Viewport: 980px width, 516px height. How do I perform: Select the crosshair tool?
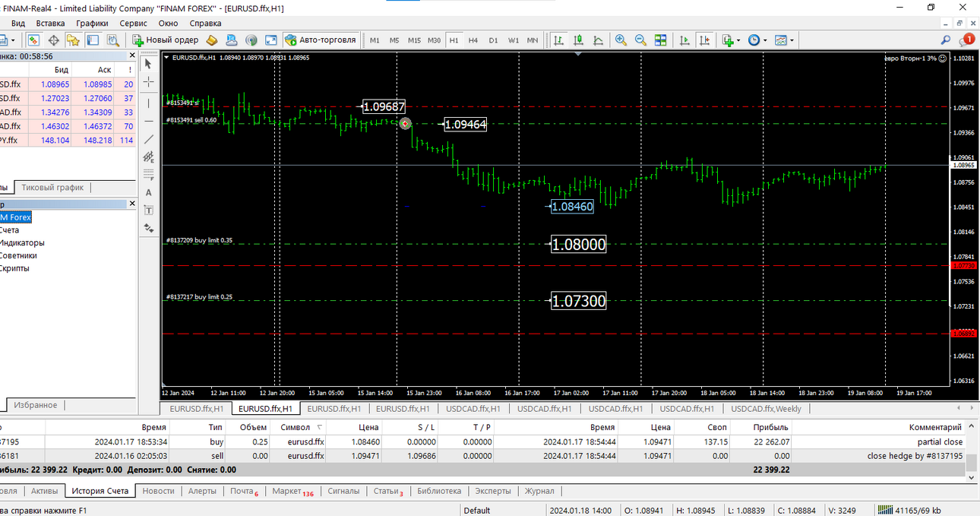pos(149,82)
